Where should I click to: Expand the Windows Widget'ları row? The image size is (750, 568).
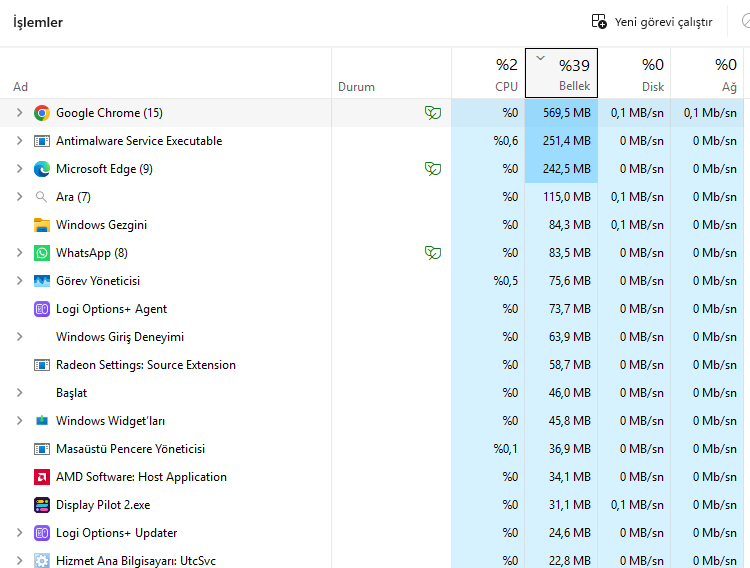tap(19, 421)
